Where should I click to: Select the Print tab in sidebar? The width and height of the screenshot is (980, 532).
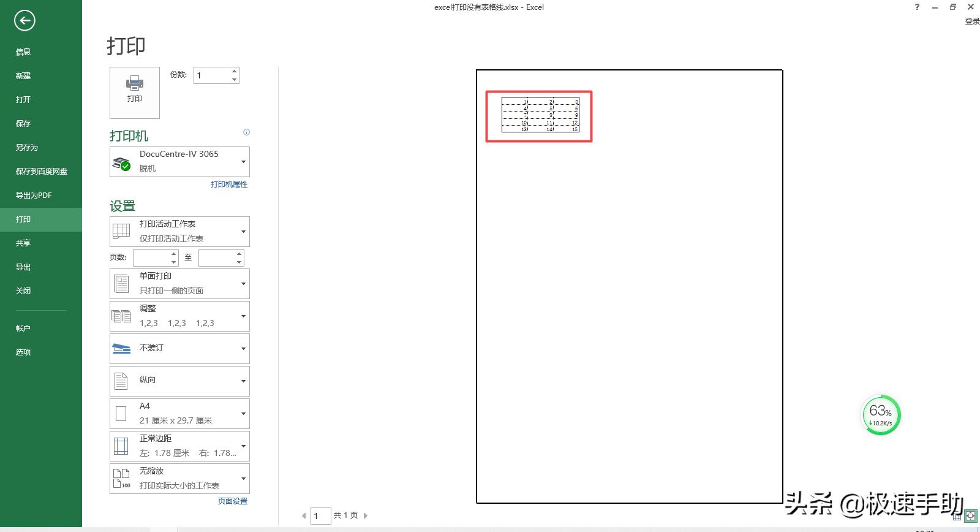click(41, 219)
